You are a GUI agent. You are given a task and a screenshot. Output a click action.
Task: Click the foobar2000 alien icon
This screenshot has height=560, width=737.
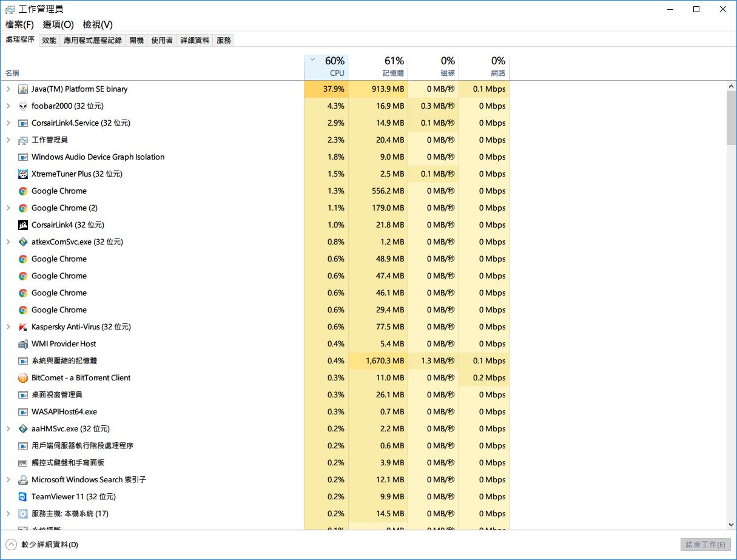(23, 106)
